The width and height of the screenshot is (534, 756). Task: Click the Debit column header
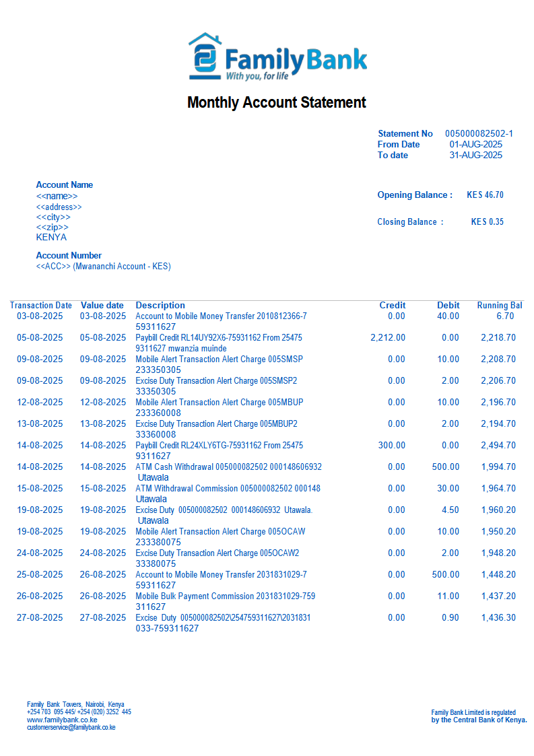tap(448, 305)
